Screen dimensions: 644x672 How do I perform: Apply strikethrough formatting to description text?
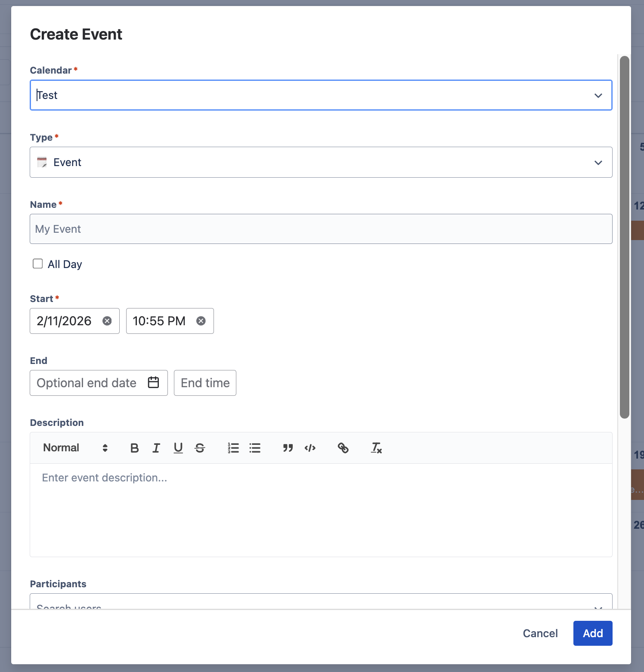pos(200,448)
